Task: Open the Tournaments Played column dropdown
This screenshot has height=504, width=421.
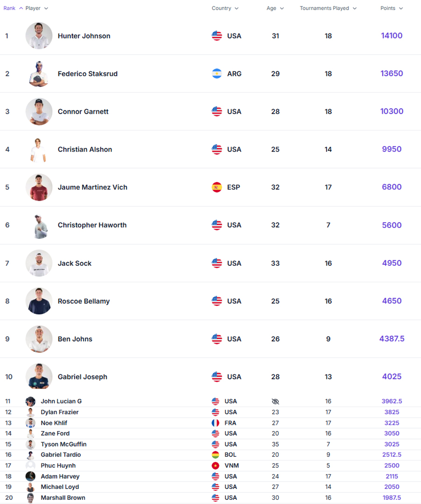Action: click(355, 8)
